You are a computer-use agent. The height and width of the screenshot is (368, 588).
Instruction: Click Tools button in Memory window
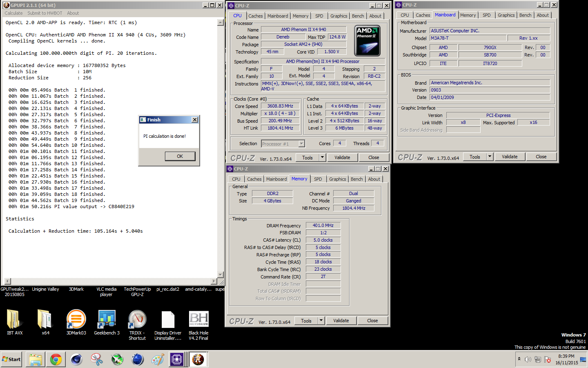pos(306,321)
